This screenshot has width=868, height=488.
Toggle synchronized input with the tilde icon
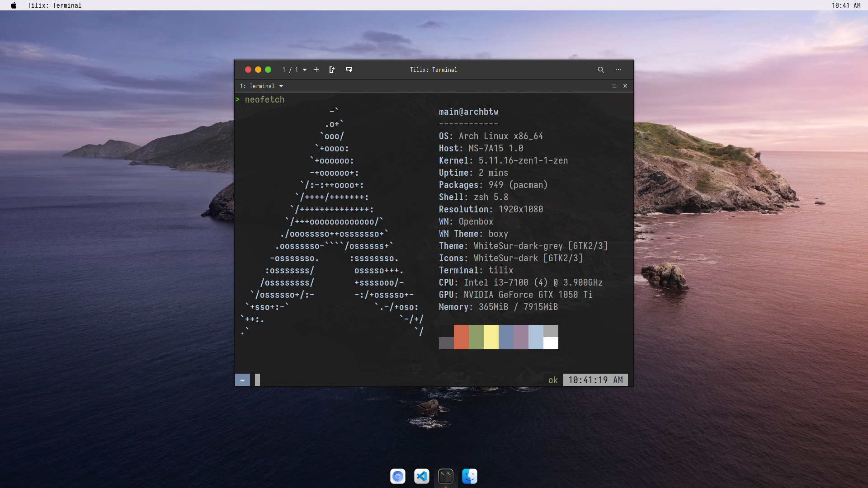[242, 380]
